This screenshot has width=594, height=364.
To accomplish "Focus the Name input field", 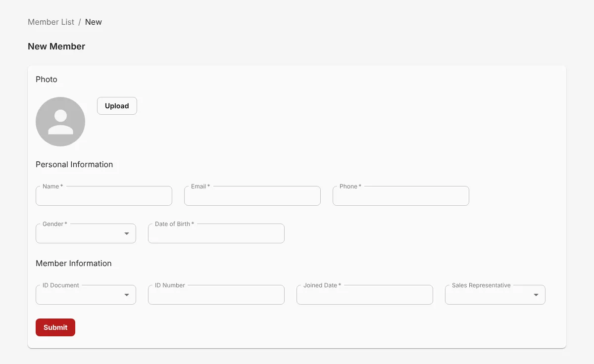I will pos(104,196).
